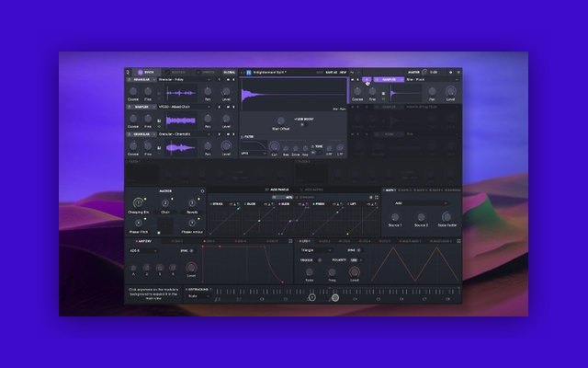The height and width of the screenshot is (368, 588).
Task: Go to previous preset with the arrows
Action: 242,72
